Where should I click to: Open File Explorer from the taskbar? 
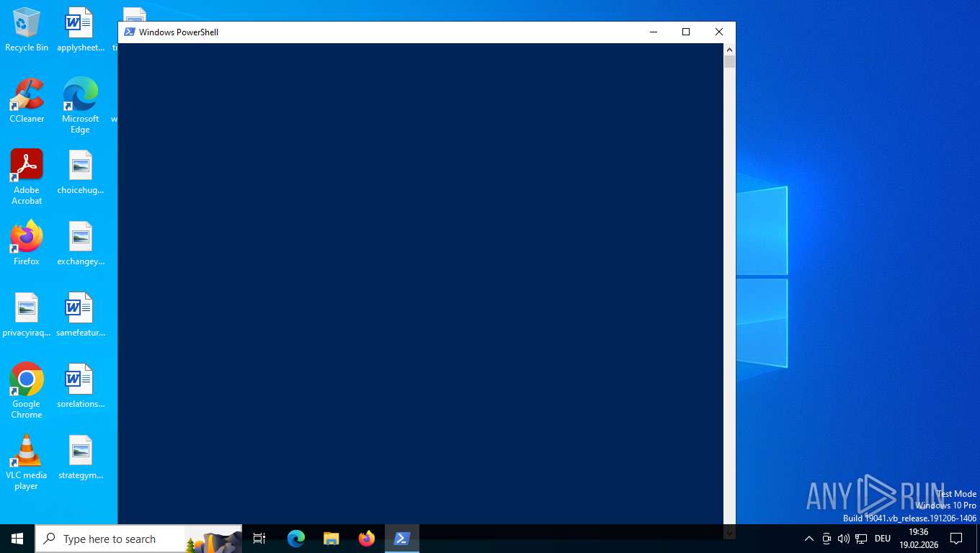[x=331, y=539]
